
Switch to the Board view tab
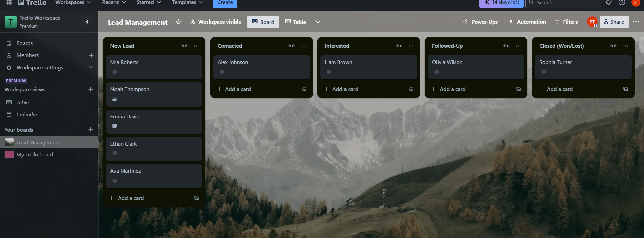263,22
